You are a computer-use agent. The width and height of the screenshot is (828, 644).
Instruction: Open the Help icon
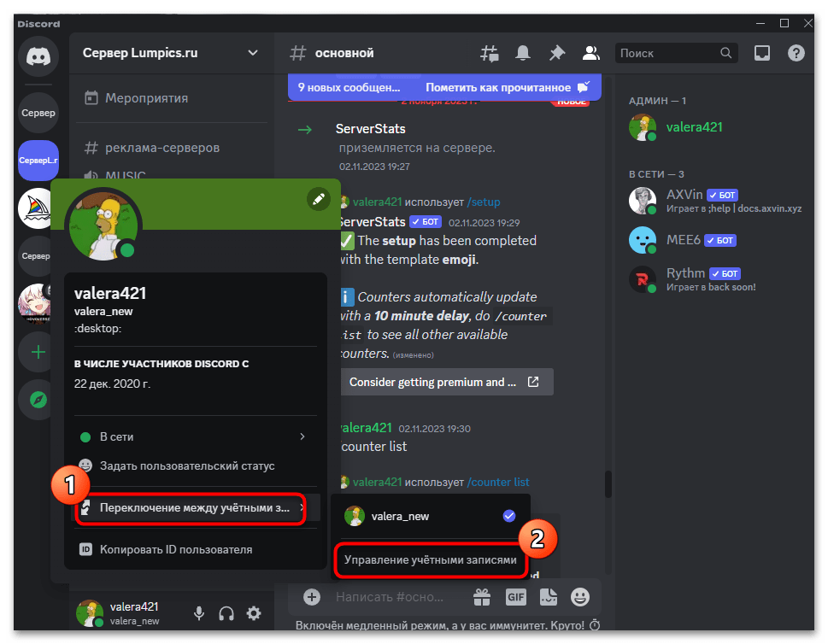point(796,52)
